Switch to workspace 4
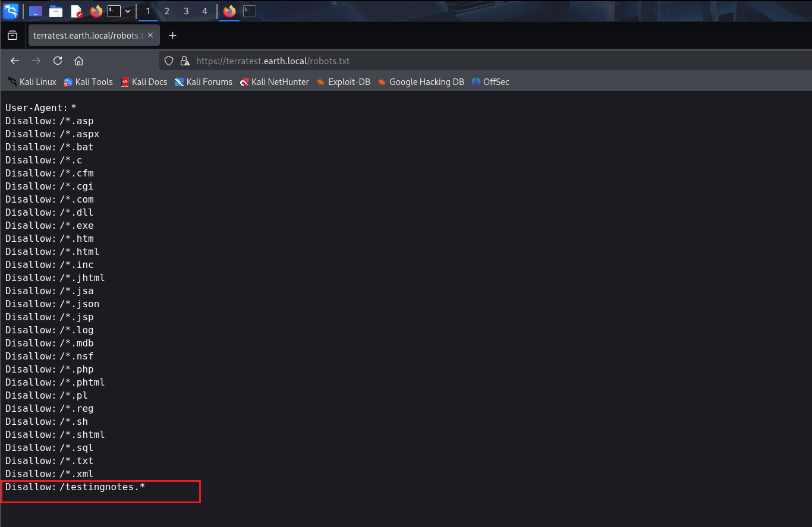The width and height of the screenshot is (812, 527). point(205,11)
